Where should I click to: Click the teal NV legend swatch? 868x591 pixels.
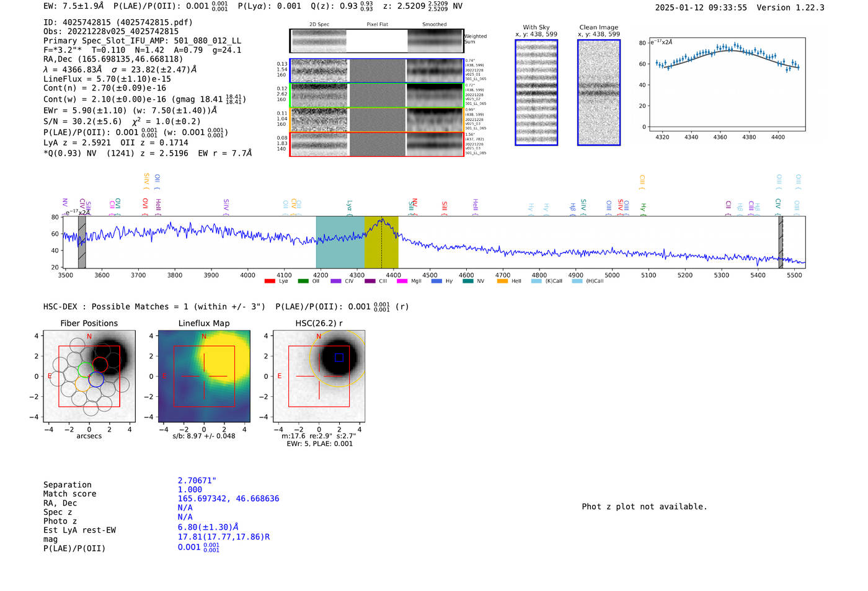point(468,281)
